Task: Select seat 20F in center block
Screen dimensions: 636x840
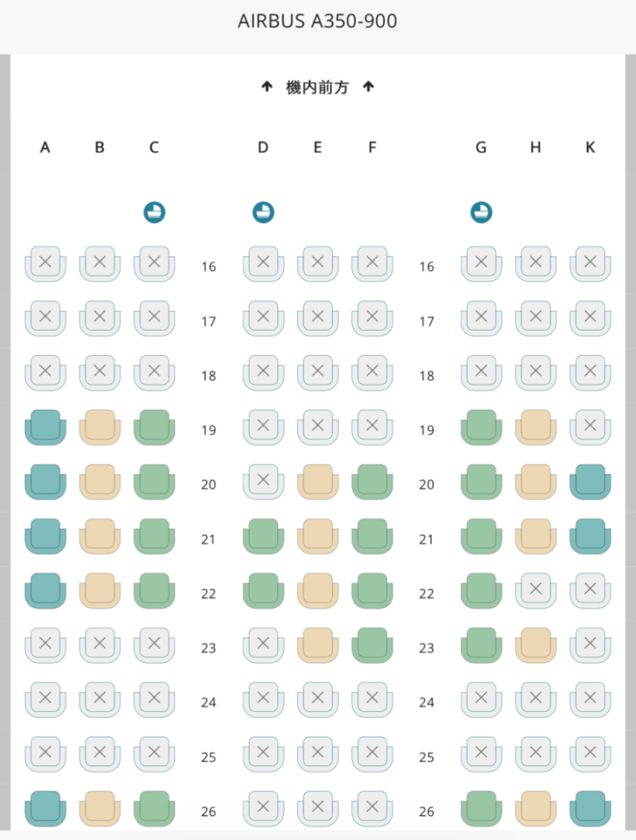Action: 373,482
